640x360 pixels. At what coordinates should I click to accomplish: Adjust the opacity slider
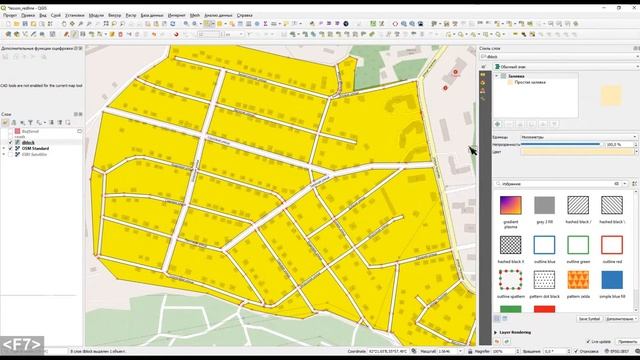coord(561,144)
